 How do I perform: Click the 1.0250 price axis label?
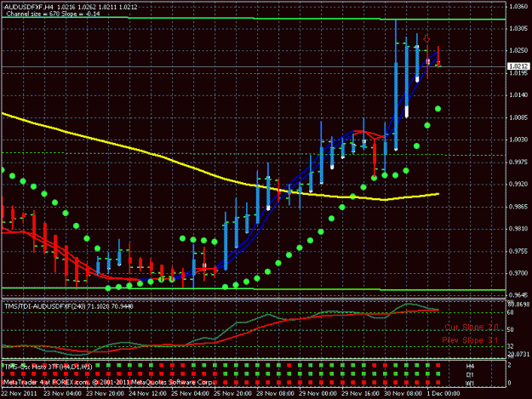coord(518,50)
